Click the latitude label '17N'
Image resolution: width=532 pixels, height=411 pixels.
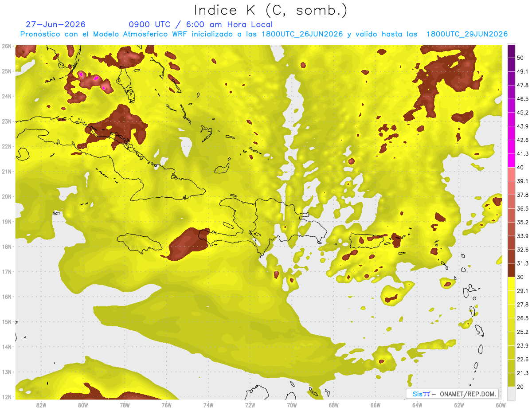(x=7, y=271)
